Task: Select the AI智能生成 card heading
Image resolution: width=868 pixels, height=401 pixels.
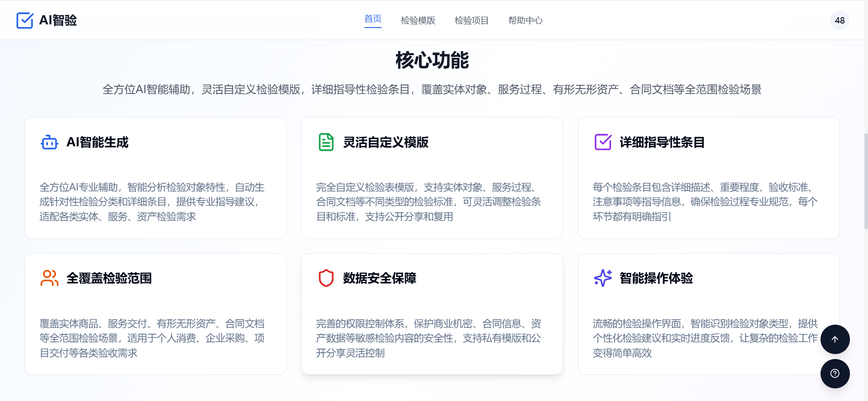Action: [98, 142]
